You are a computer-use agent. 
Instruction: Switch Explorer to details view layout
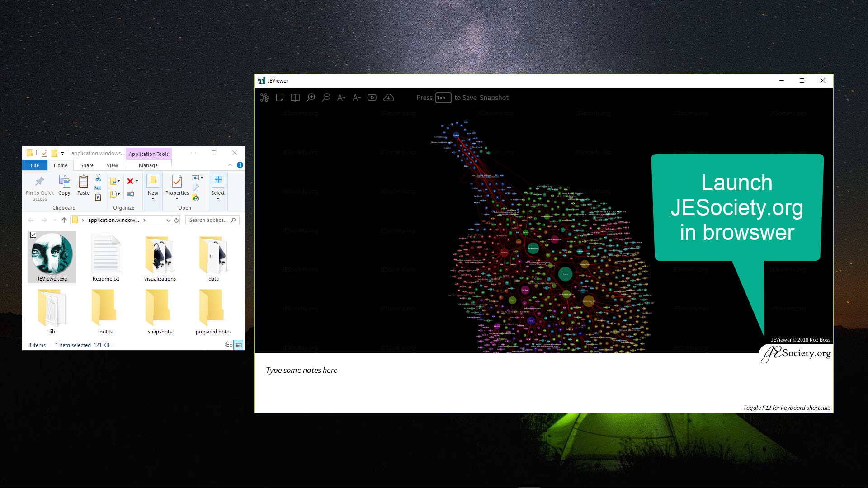pyautogui.click(x=228, y=345)
